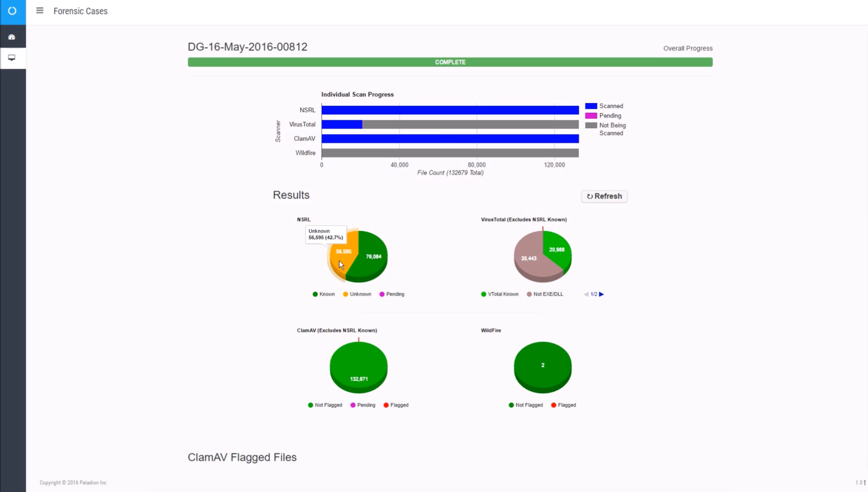Click the ClamAV Flagged Files section heading

(242, 457)
